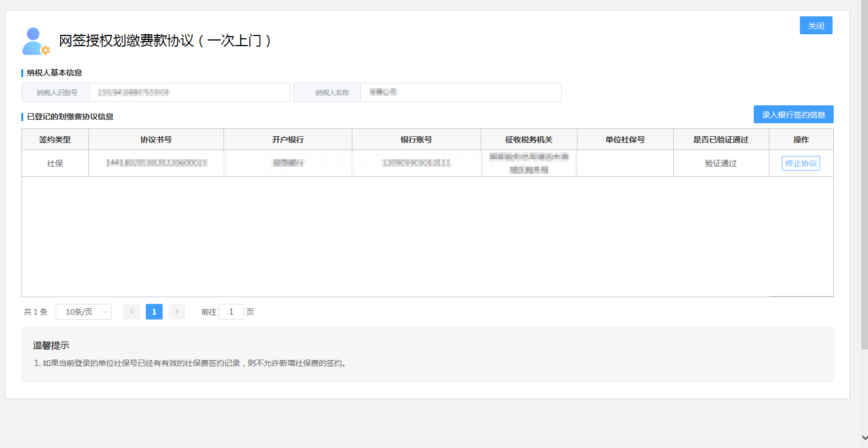Close the page with the 关闭 button

point(816,26)
